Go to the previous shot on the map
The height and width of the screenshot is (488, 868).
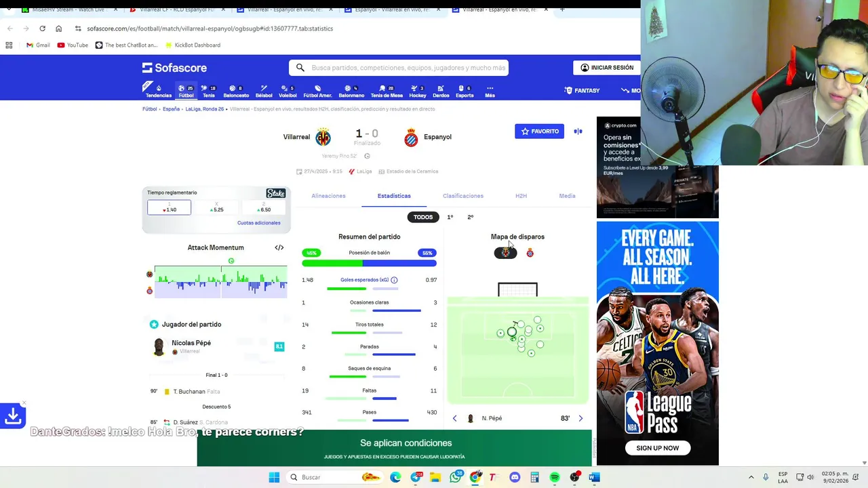point(455,418)
